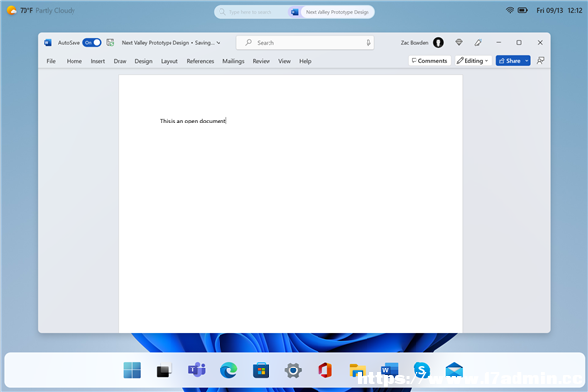The width and height of the screenshot is (588, 392).
Task: Open the Zac Bowden account avatar
Action: tap(438, 43)
